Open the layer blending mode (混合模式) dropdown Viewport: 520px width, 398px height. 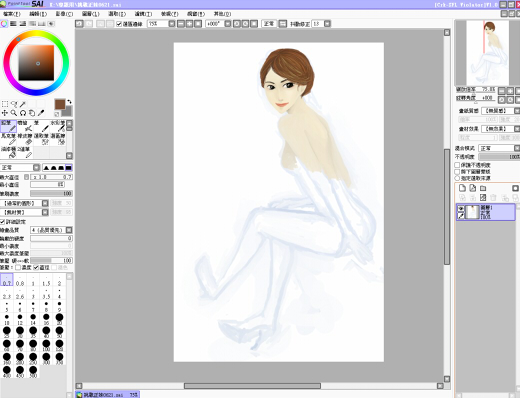click(x=517, y=148)
